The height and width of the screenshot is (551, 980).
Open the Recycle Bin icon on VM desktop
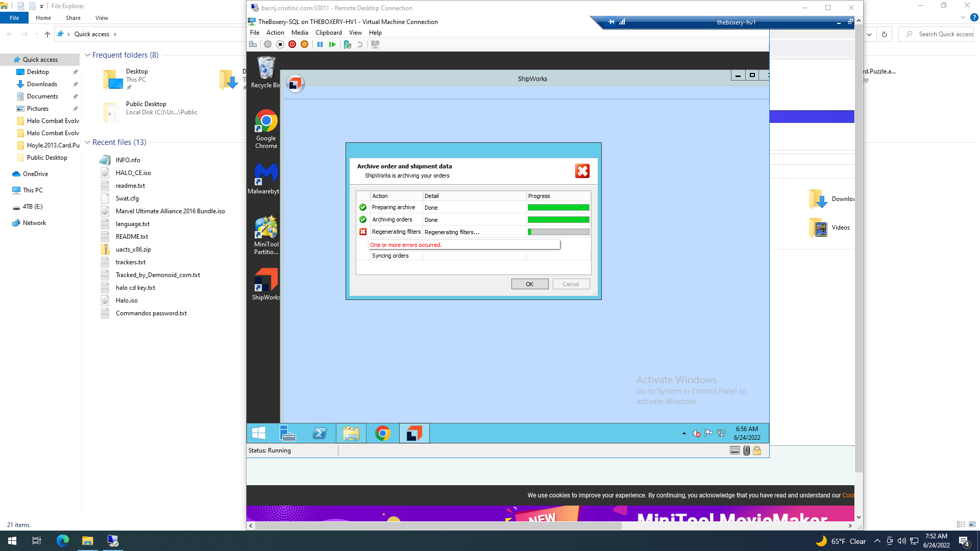tap(265, 72)
